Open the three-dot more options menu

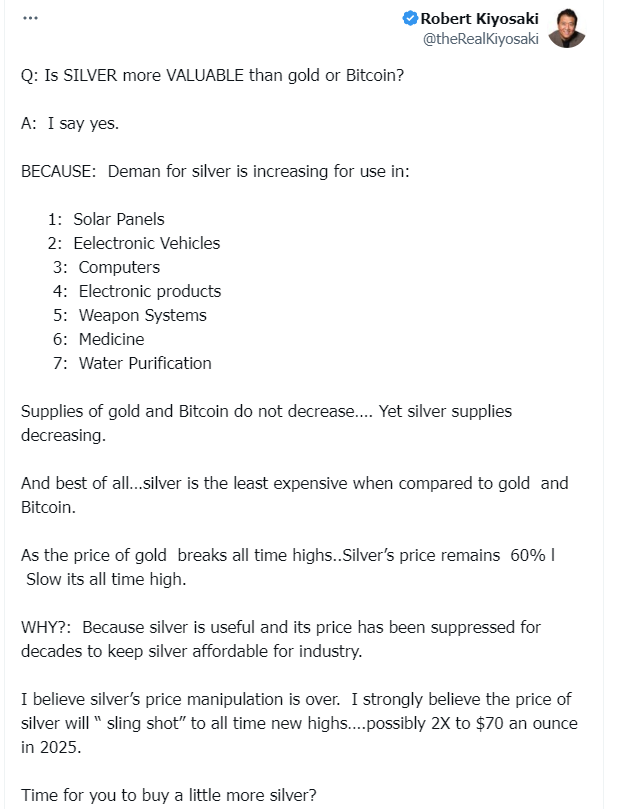[30, 18]
